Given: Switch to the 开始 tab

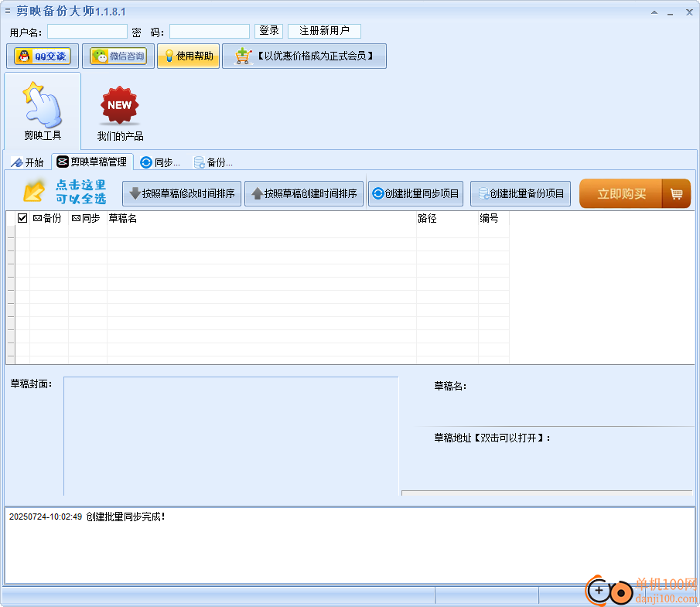Looking at the screenshot, I should click(x=28, y=162).
